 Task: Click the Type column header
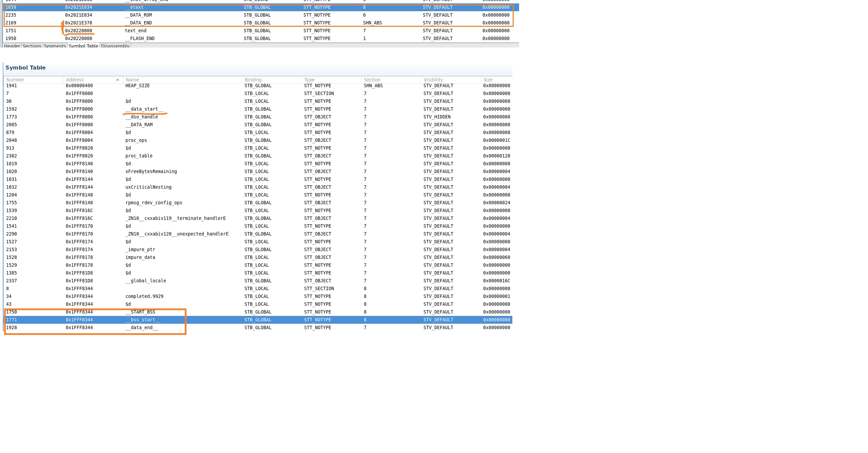coord(309,80)
